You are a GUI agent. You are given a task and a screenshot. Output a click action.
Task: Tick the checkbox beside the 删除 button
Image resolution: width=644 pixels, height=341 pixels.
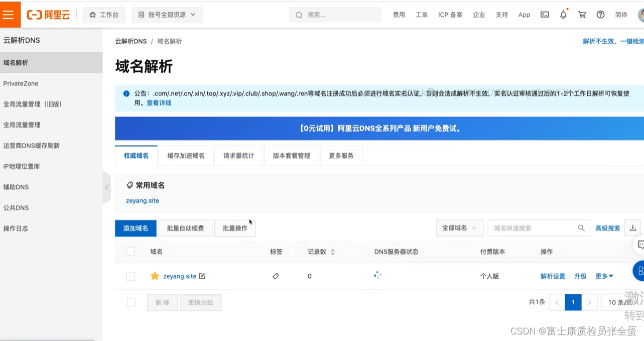(131, 302)
